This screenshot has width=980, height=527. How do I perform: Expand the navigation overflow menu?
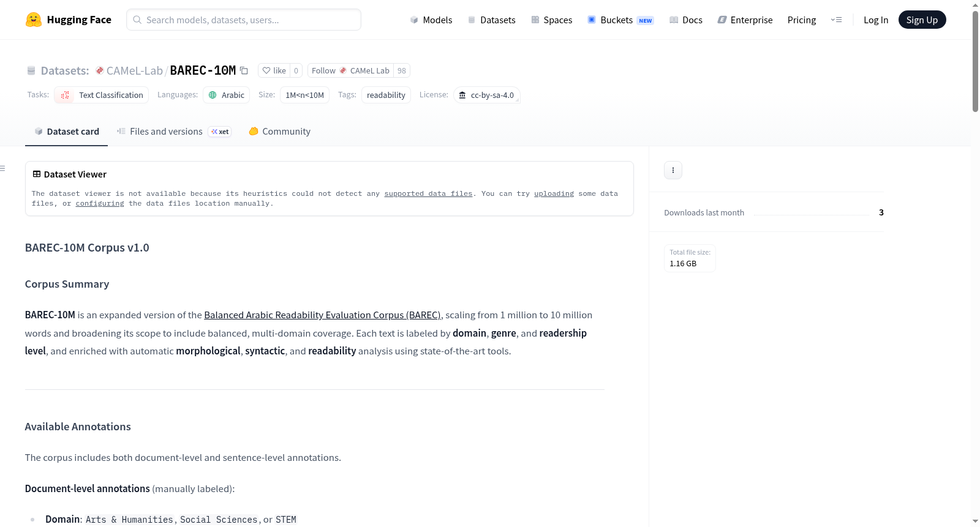[x=836, y=20]
